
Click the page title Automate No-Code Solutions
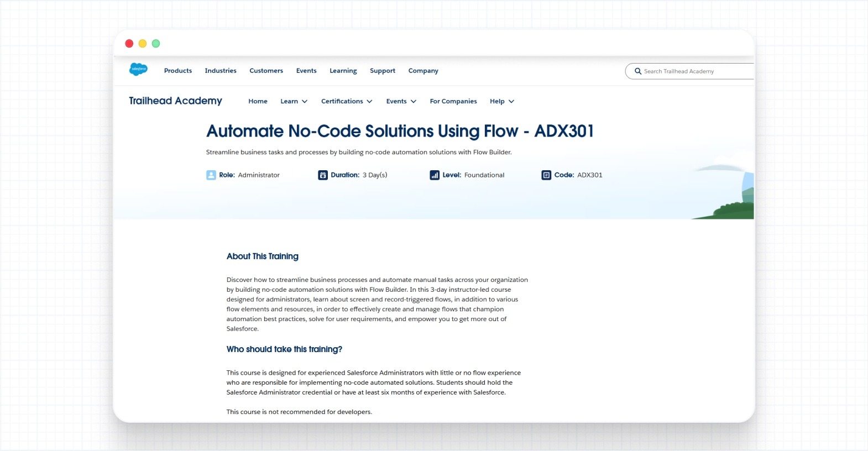click(400, 131)
